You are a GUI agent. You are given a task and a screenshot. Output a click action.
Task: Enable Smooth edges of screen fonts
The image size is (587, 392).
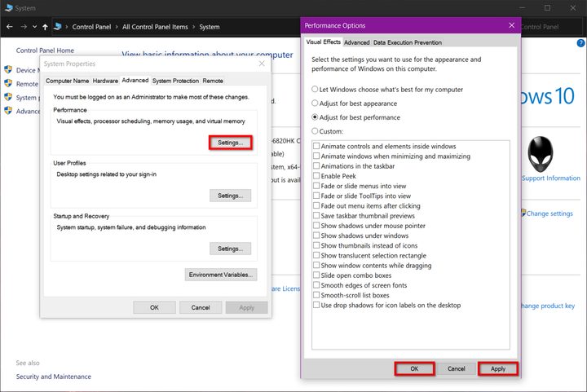[x=316, y=285]
